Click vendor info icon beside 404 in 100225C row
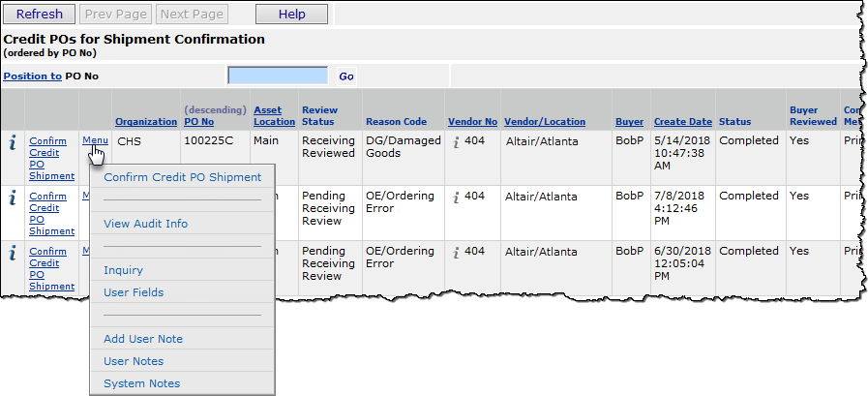Image resolution: width=868 pixels, height=396 pixels. click(456, 142)
